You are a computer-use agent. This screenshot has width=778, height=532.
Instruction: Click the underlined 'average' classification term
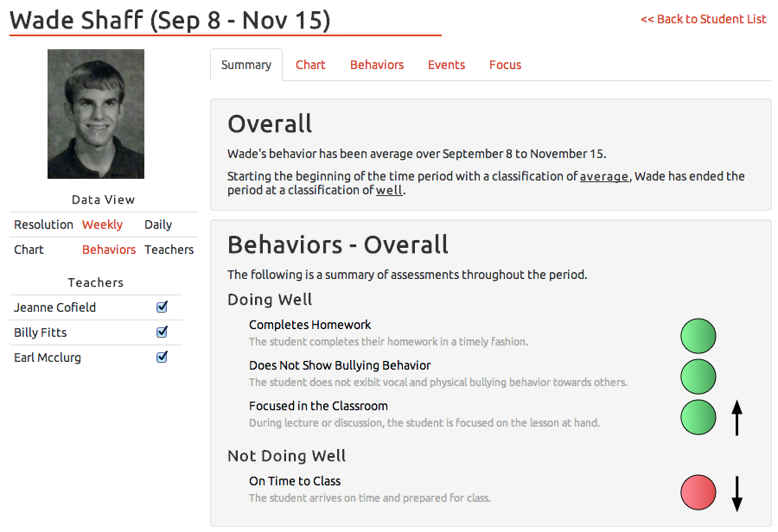604,176
